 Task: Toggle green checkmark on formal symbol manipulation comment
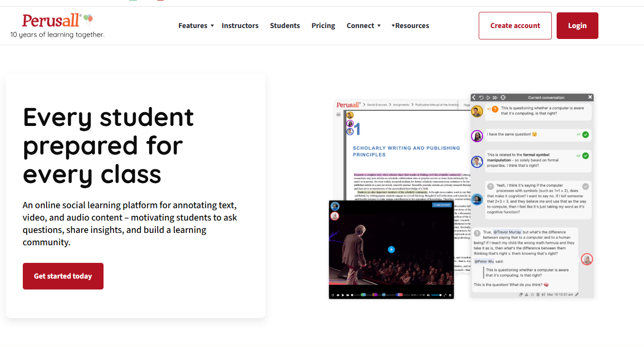(x=586, y=155)
